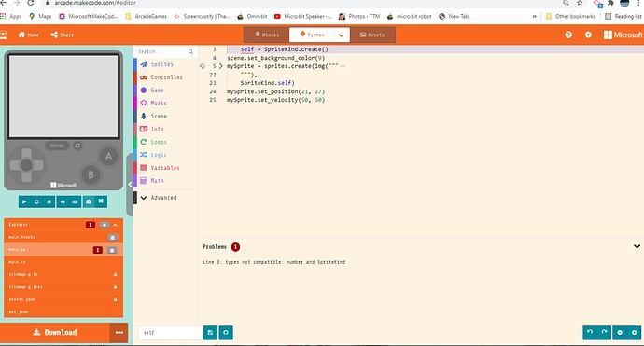Screen dimensions: 644x346
Task: Expand the Advanced toolbox section
Action: coord(165,198)
